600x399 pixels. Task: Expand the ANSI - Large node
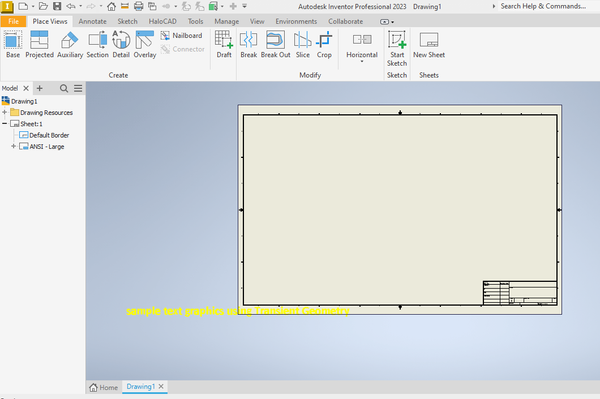13,146
